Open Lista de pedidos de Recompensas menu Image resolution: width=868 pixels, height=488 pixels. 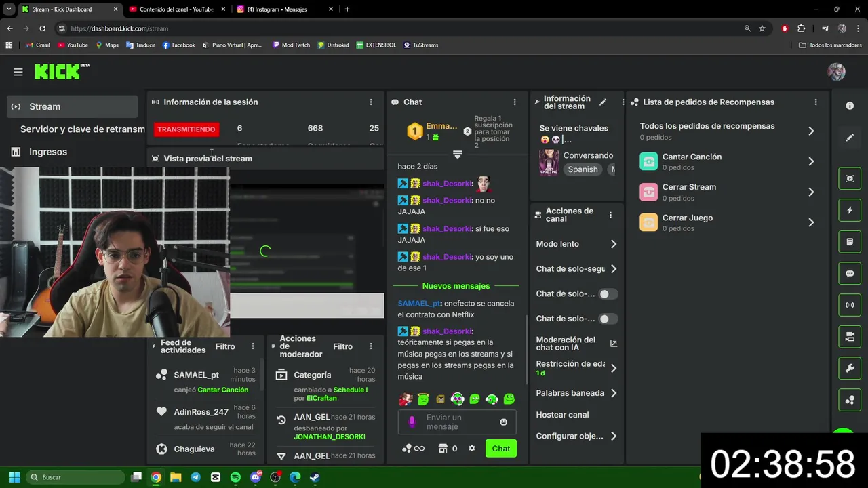point(816,102)
